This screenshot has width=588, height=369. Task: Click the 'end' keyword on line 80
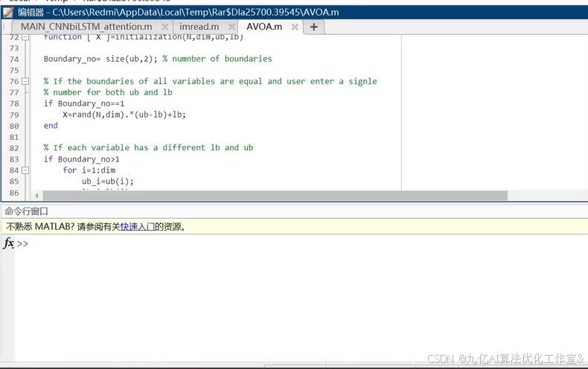[x=51, y=126]
